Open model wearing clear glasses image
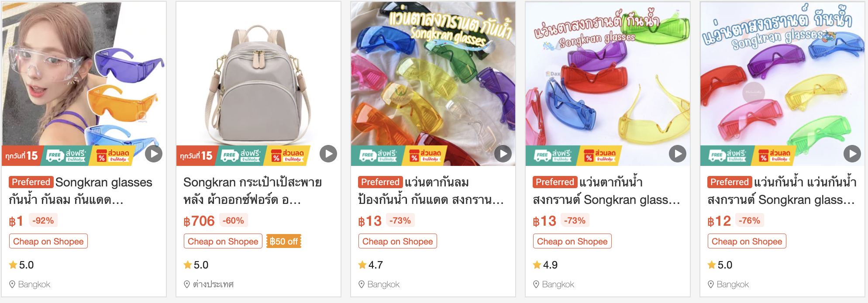Viewport: 868px width, 303px height. pyautogui.click(x=84, y=84)
